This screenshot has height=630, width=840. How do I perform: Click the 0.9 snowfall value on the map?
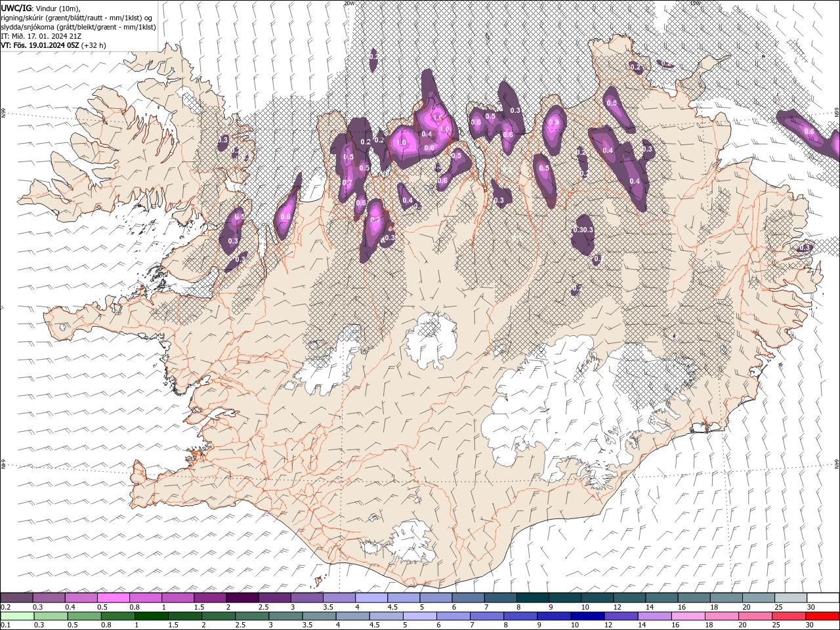point(553,122)
